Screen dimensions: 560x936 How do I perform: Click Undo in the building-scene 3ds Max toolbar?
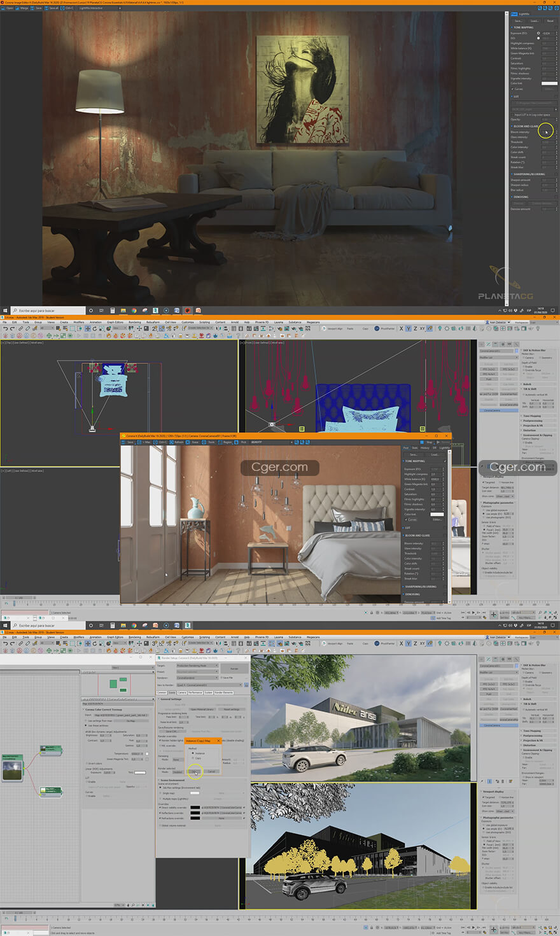(x=4, y=643)
